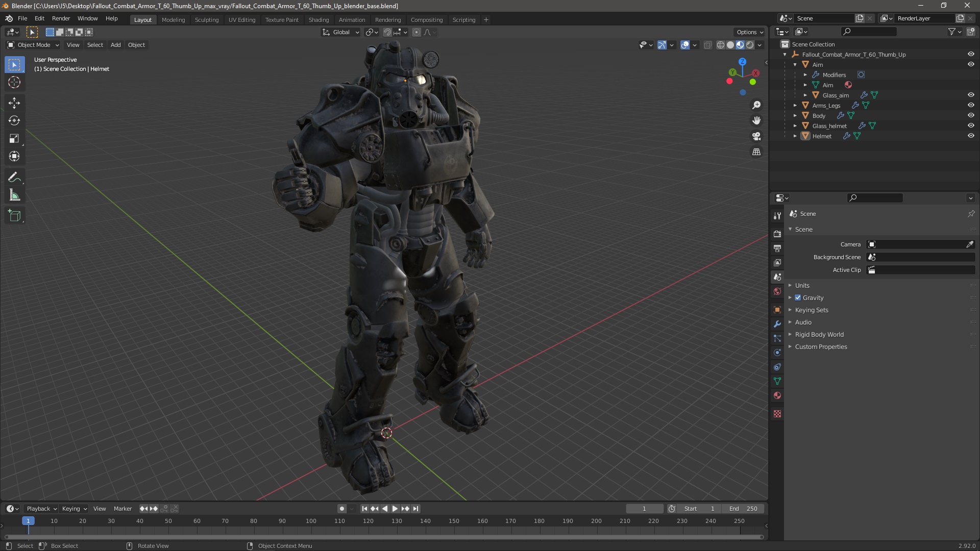
Task: Click the timeline horizontal scrollbar
Action: (384, 537)
